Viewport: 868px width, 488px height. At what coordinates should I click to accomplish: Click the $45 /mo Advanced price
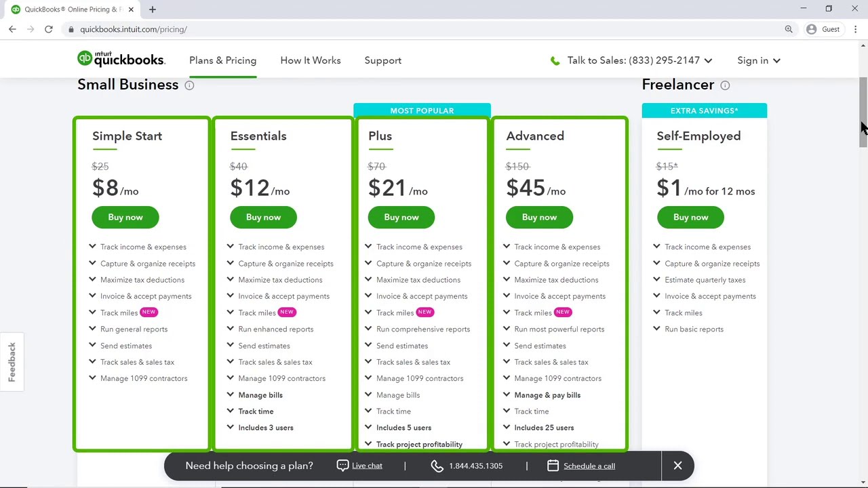pos(536,188)
